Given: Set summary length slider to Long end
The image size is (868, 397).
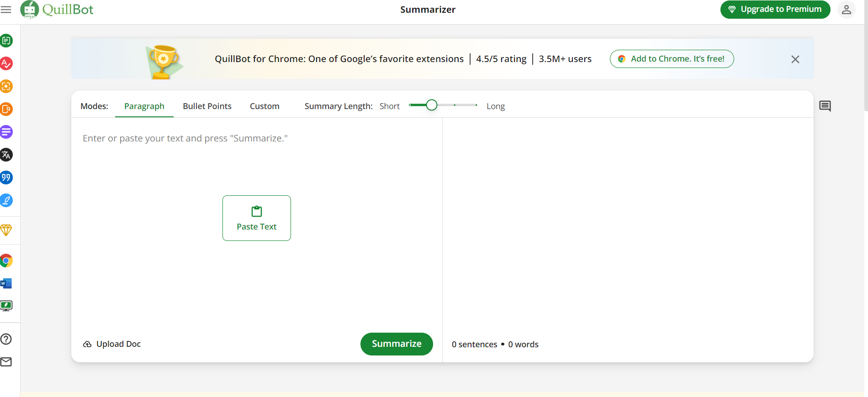Looking at the screenshot, I should pyautogui.click(x=476, y=105).
